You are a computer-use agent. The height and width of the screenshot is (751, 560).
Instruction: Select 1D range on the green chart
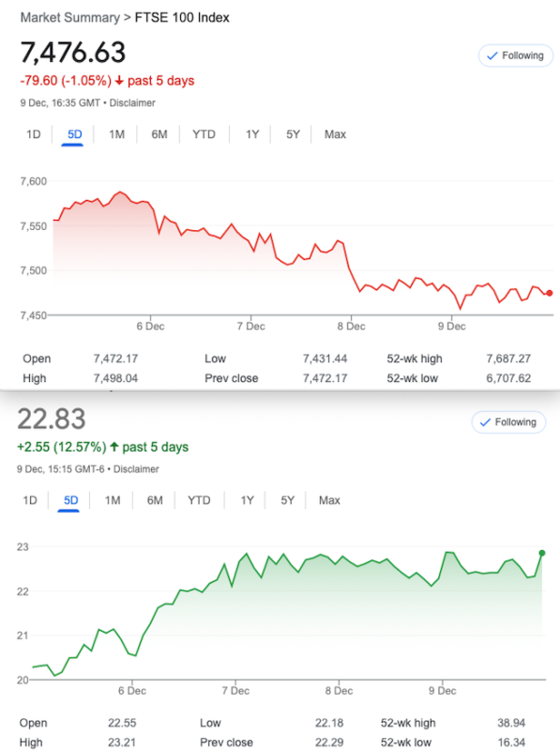(30, 500)
